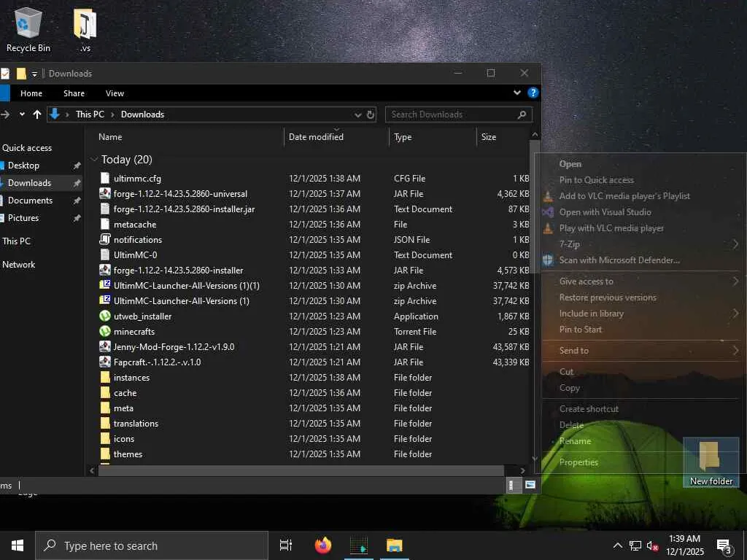Expand the ribbon with chevron
Screen dimensions: 747x560
pyautogui.click(x=517, y=93)
